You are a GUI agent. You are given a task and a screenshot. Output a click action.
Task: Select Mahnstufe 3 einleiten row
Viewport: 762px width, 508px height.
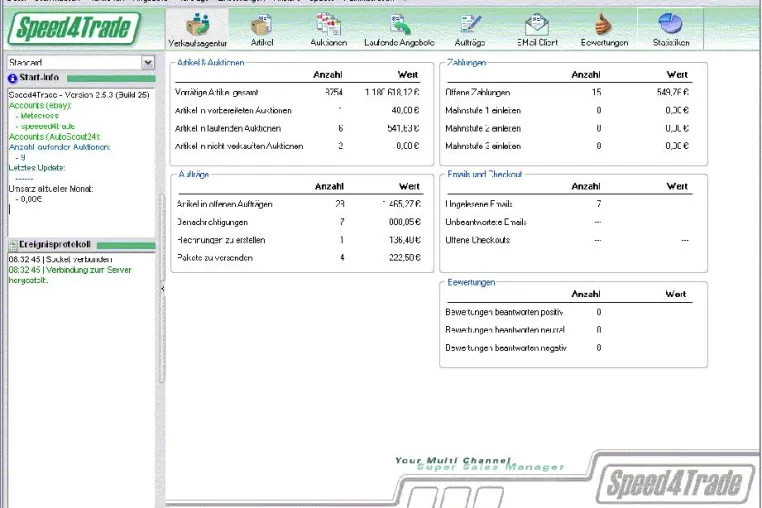click(x=567, y=146)
